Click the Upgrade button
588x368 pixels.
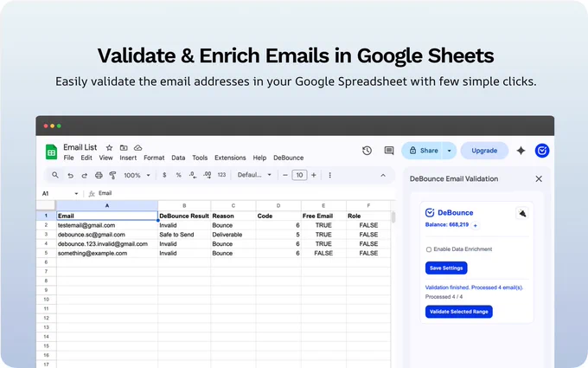(484, 151)
